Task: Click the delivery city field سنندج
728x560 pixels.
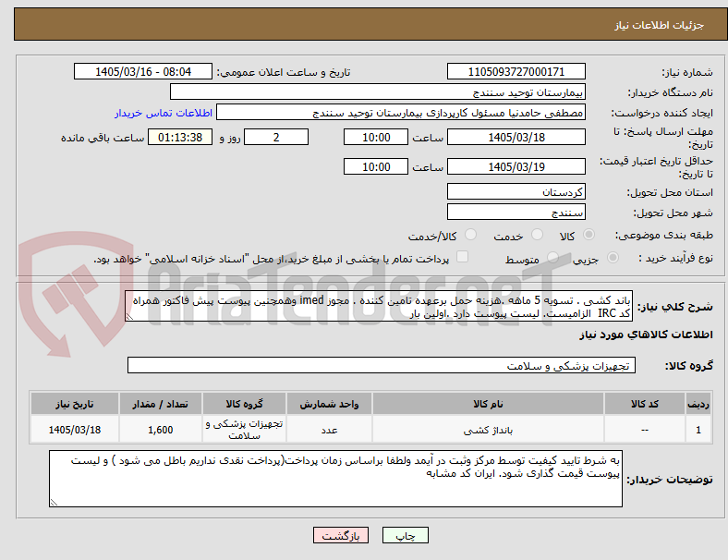Action: point(516,213)
